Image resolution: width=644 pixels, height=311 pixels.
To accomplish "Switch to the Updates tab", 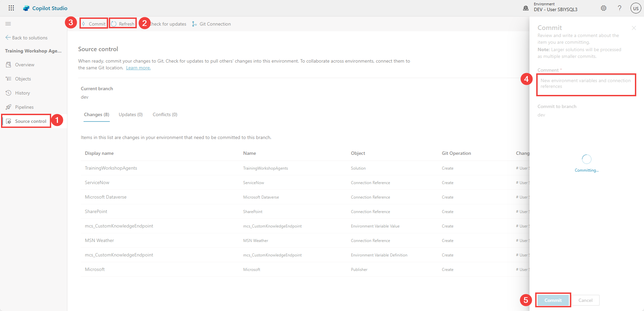I will coord(131,114).
